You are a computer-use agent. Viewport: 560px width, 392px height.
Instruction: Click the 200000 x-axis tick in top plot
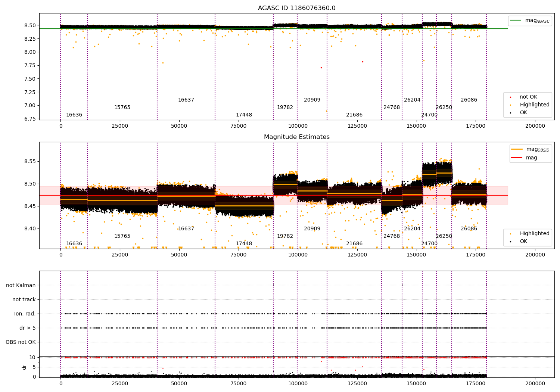(535, 126)
